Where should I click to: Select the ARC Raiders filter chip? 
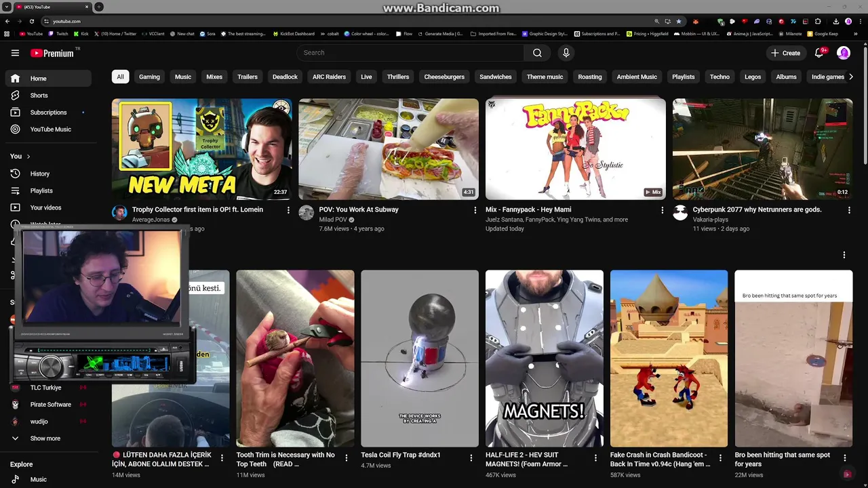click(329, 77)
